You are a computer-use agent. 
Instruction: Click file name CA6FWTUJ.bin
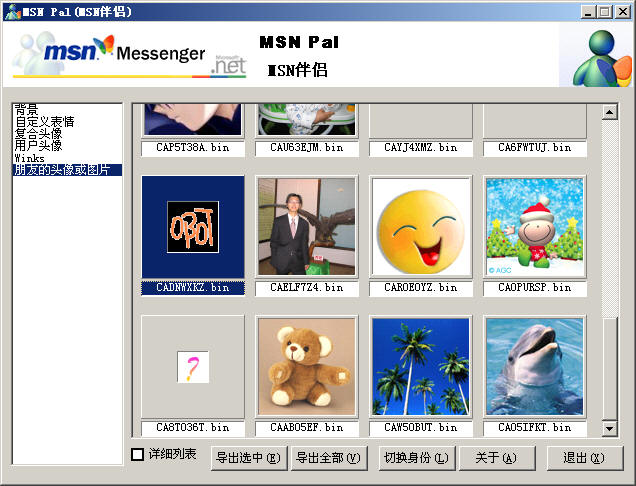(535, 148)
